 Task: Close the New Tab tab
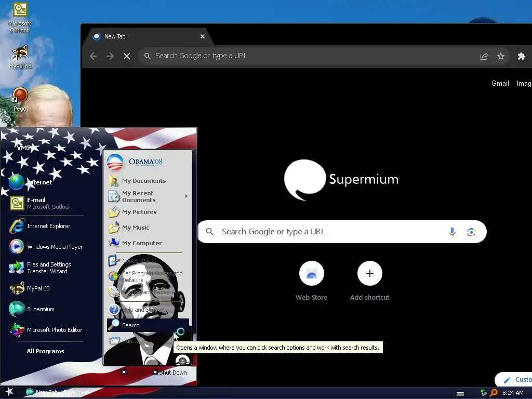point(203,36)
